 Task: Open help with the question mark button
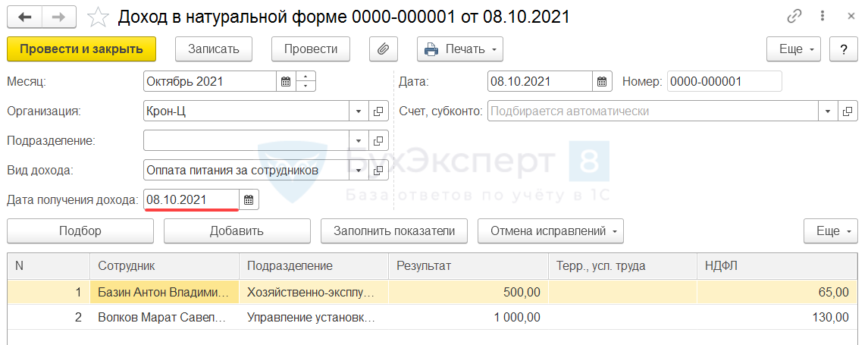[844, 49]
